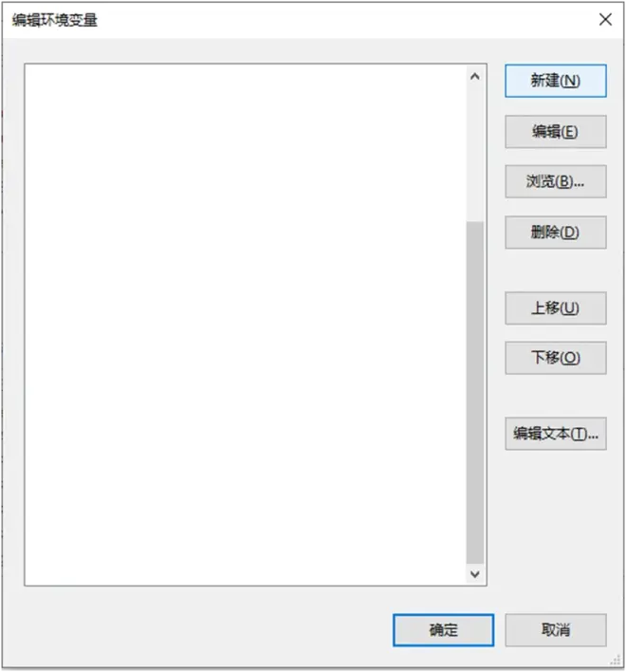Click the 新建(N) button
This screenshot has width=626, height=672.
pos(556,81)
